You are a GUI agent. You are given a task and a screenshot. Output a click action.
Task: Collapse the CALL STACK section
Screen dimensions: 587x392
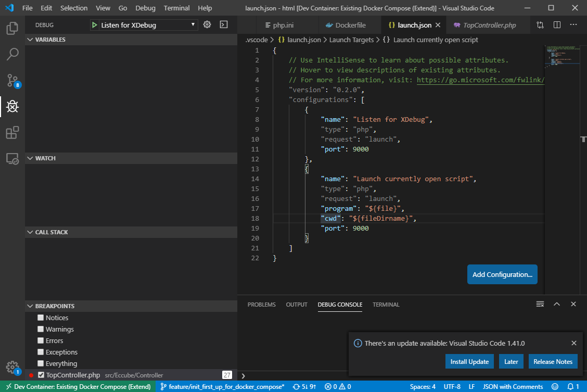[x=131, y=232]
